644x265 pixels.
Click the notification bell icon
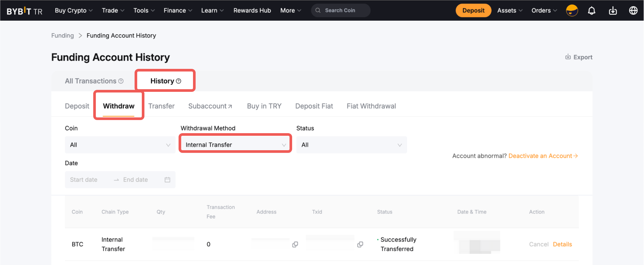tap(591, 10)
